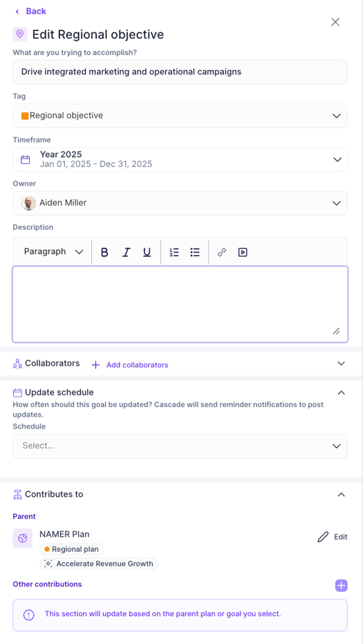
Task: Open the Timeframe Year 2025 dropdown
Action: point(180,159)
